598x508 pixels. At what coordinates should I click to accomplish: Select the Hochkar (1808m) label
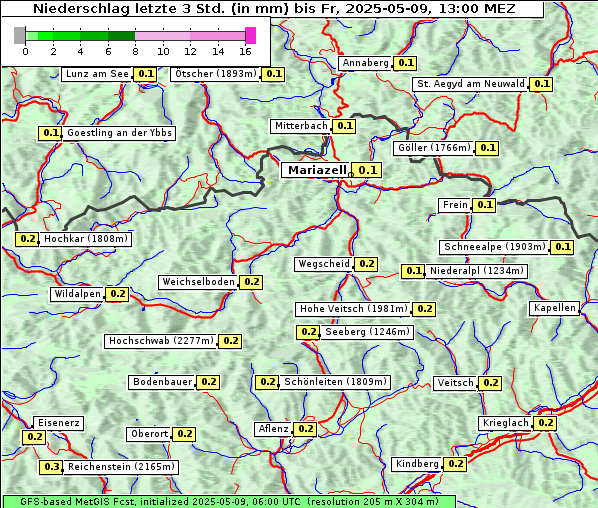[x=85, y=239]
